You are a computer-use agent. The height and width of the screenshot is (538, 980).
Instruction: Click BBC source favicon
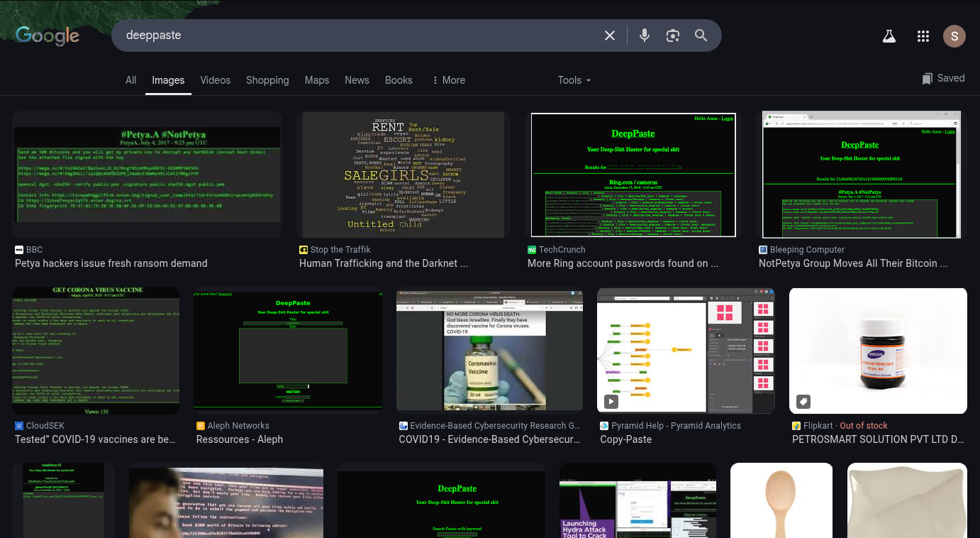coord(19,250)
